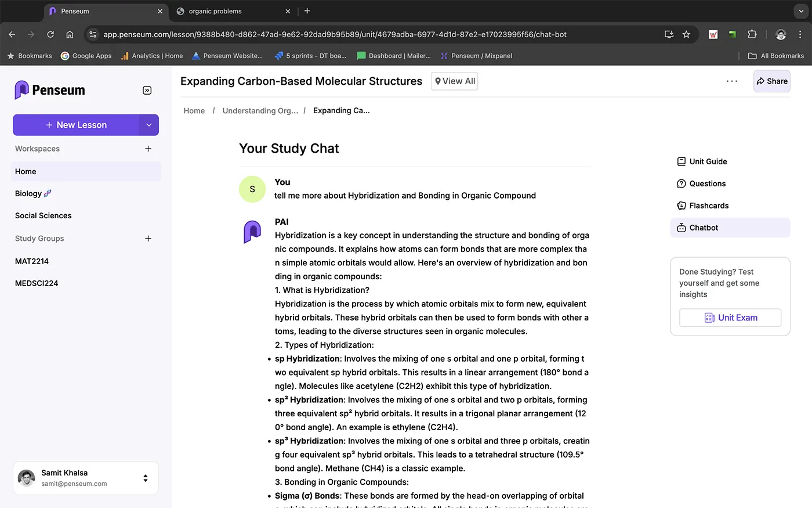This screenshot has height=508, width=812.
Task: View site information icon in address bar
Action: coord(93,34)
